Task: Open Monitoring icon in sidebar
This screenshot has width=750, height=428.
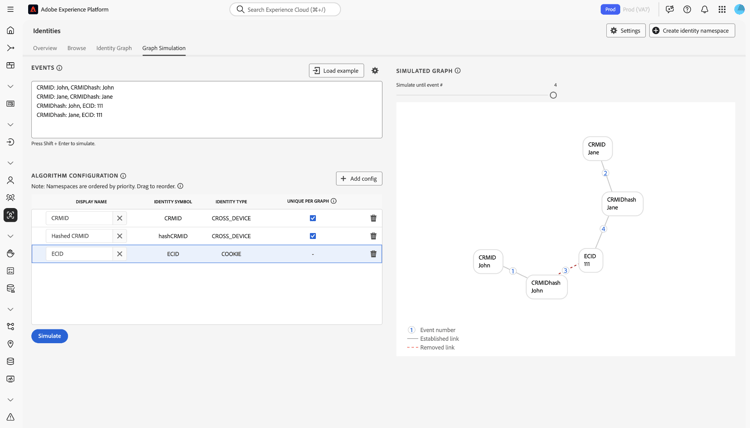Action: (11, 379)
